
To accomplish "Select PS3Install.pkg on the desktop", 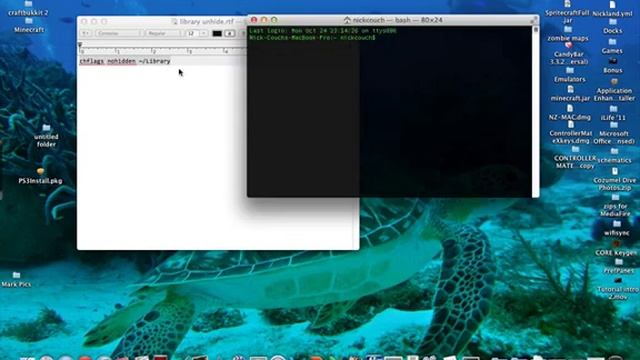I will (x=40, y=176).
